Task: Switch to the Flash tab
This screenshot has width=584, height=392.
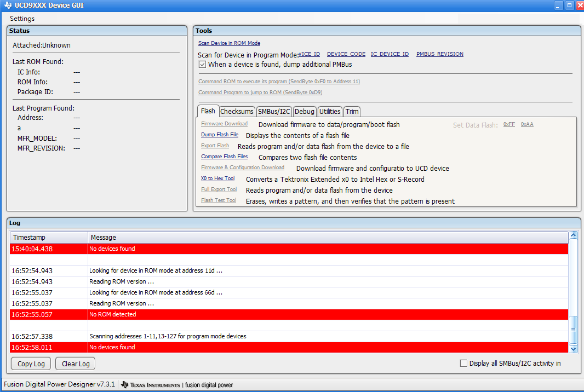Action: pyautogui.click(x=208, y=111)
